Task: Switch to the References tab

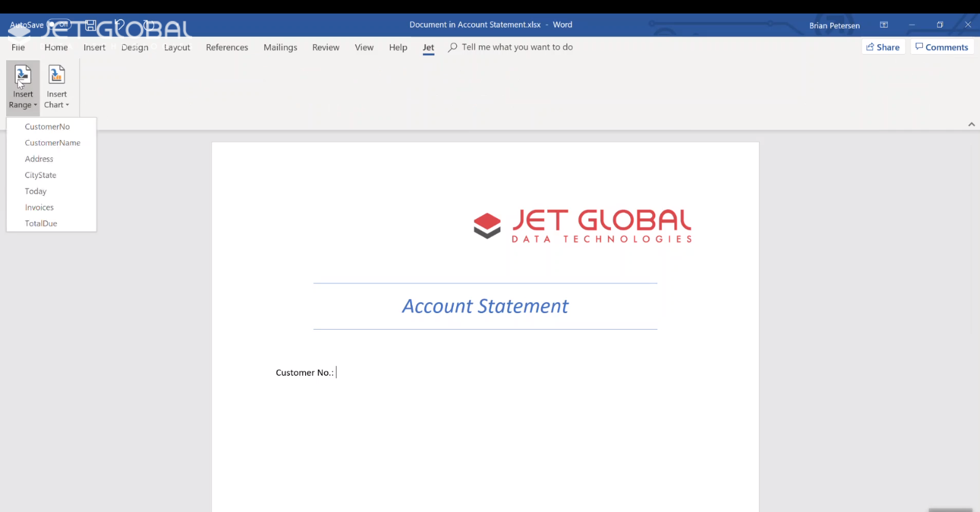Action: 227,47
